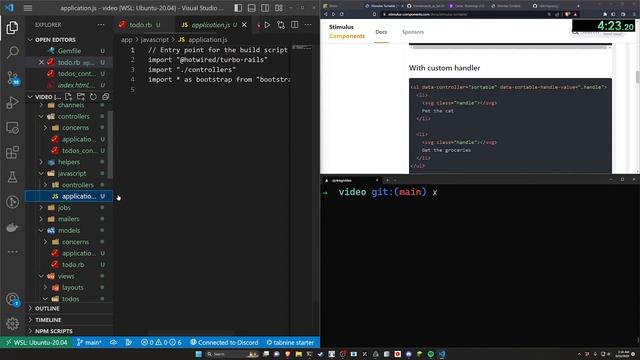Open the Explorer view in activity bar
The image size is (640, 360).
click(x=12, y=27)
